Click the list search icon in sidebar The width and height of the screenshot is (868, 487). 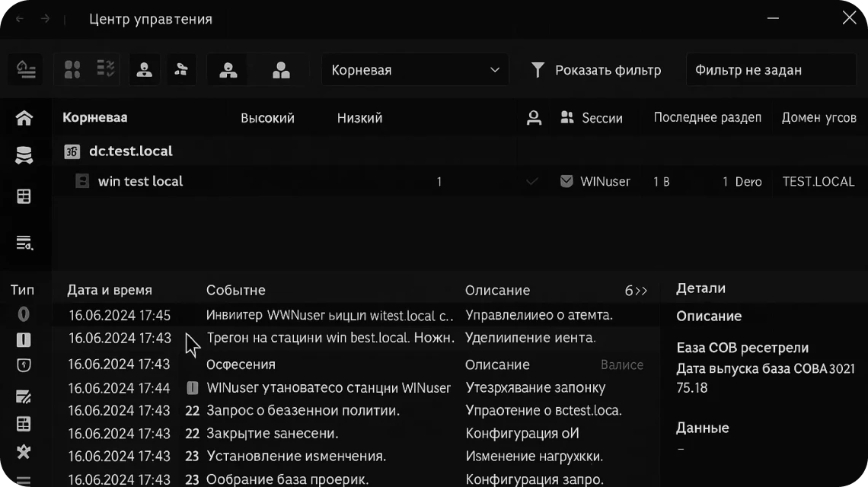24,243
